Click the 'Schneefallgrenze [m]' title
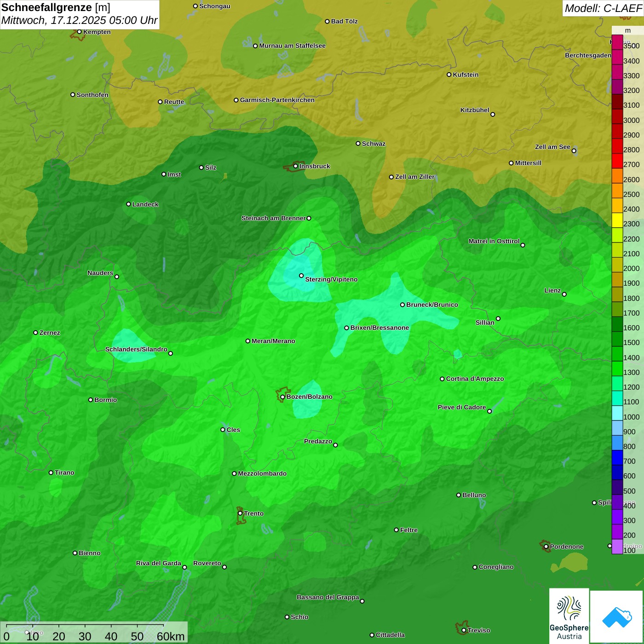This screenshot has width=644, height=644. pos(56,7)
